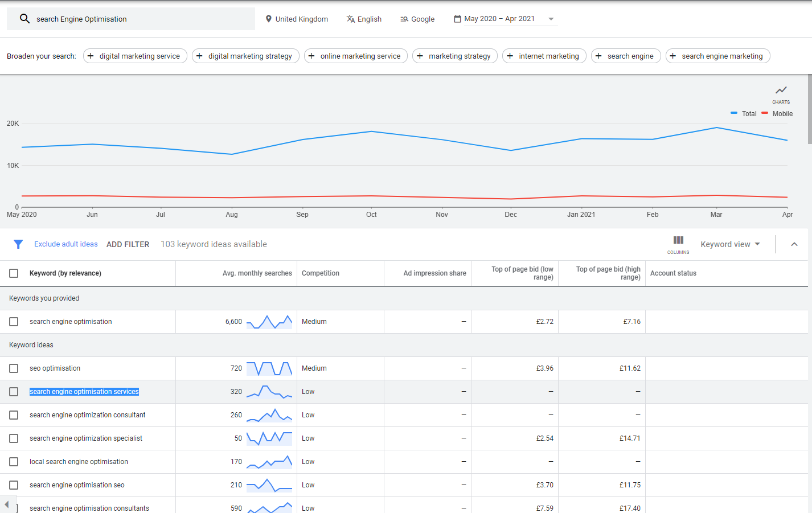Tick checkbox for search engine optimisation

pos(14,322)
